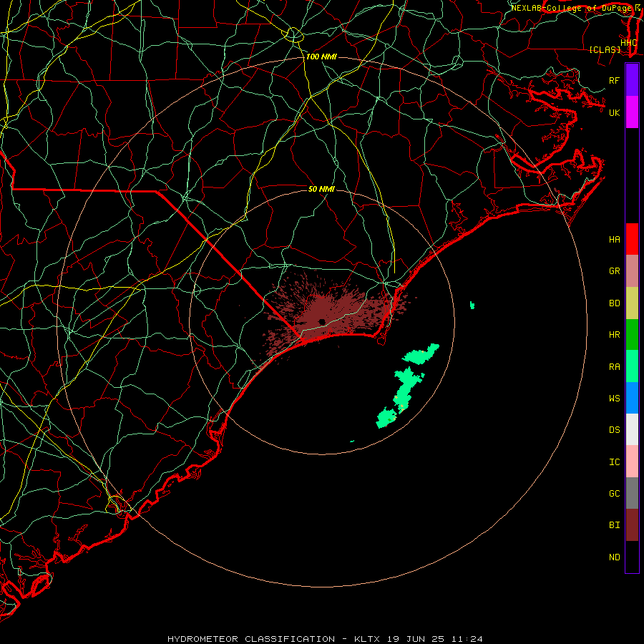Click the ND black legend swatch

(x=632, y=557)
